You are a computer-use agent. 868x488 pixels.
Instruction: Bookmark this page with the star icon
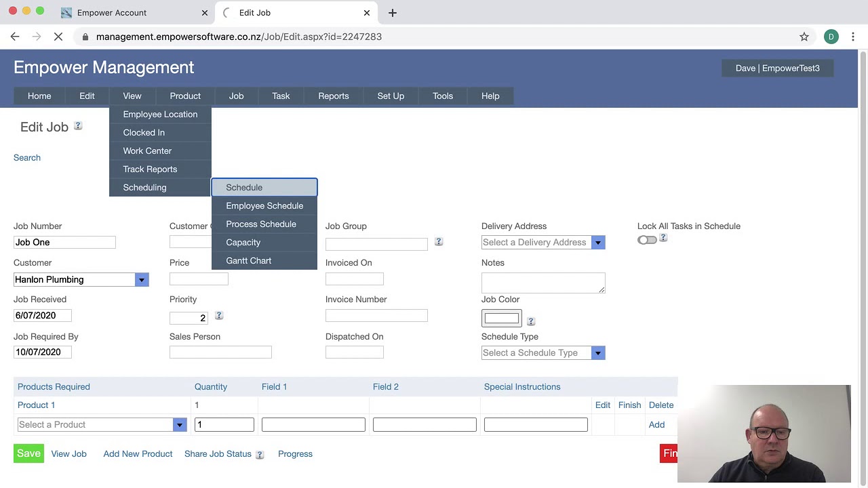coord(804,37)
